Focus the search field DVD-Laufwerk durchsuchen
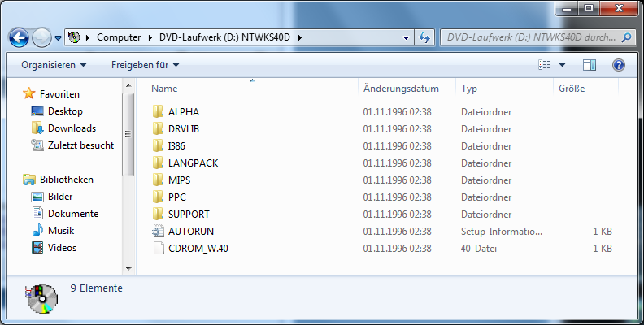This screenshot has width=644, height=325. click(x=531, y=37)
